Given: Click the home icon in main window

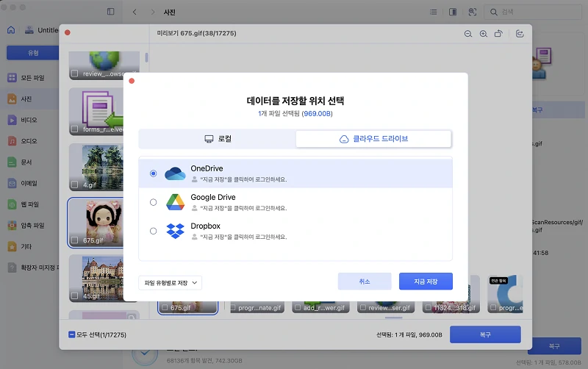Looking at the screenshot, I should tap(11, 30).
